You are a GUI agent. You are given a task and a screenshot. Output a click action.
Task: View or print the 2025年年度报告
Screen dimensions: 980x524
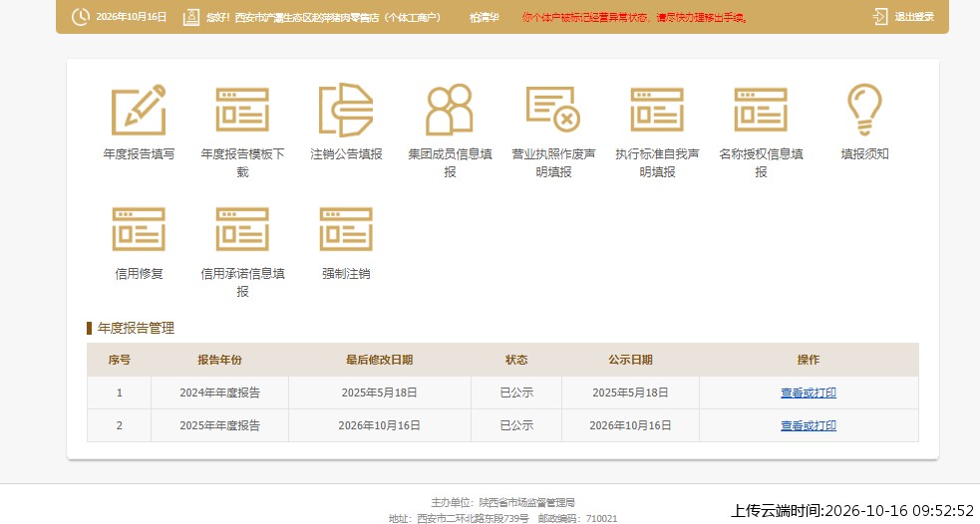click(x=809, y=425)
